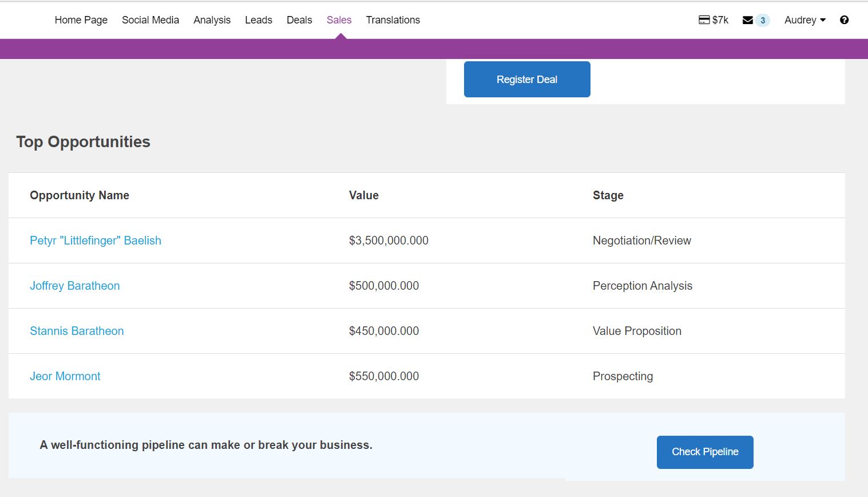Click the Stage column header
868x497 pixels.
[608, 195]
